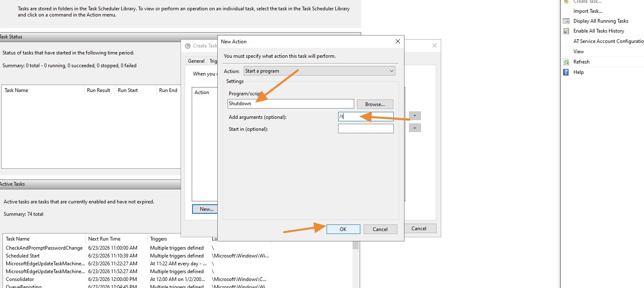Move action down with the down arrow button
This screenshot has width=644, height=288.
415,128
